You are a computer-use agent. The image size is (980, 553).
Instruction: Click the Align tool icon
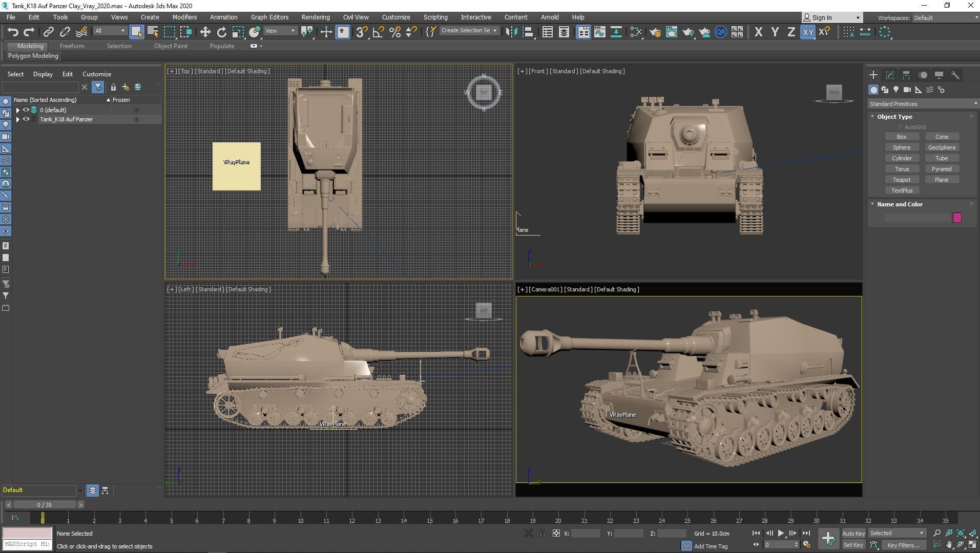click(528, 32)
